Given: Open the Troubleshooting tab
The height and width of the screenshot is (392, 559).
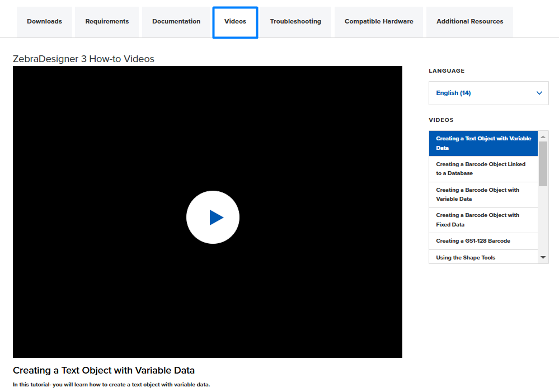Looking at the screenshot, I should point(295,22).
